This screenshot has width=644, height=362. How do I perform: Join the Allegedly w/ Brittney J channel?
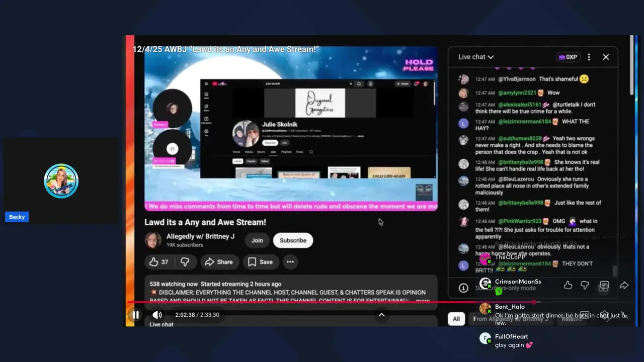tap(257, 240)
